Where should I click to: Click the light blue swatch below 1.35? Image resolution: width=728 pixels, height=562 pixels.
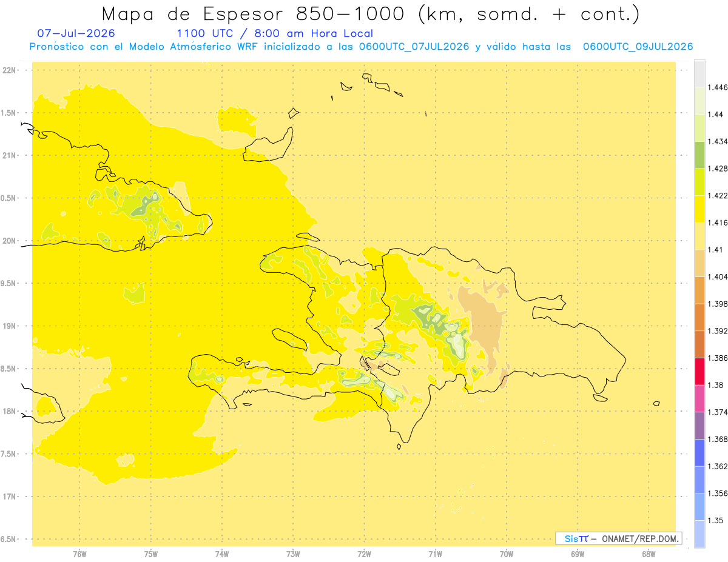[699, 534]
